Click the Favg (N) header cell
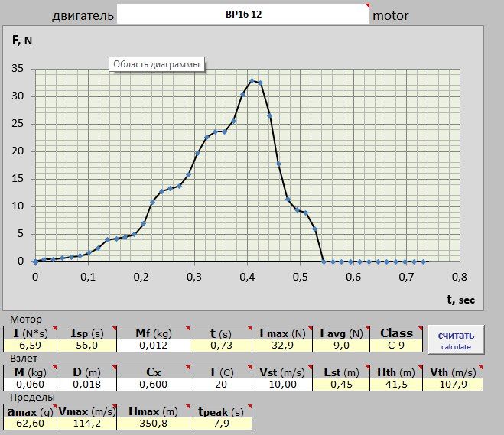Viewport: 504px width, 435px height. (x=341, y=333)
